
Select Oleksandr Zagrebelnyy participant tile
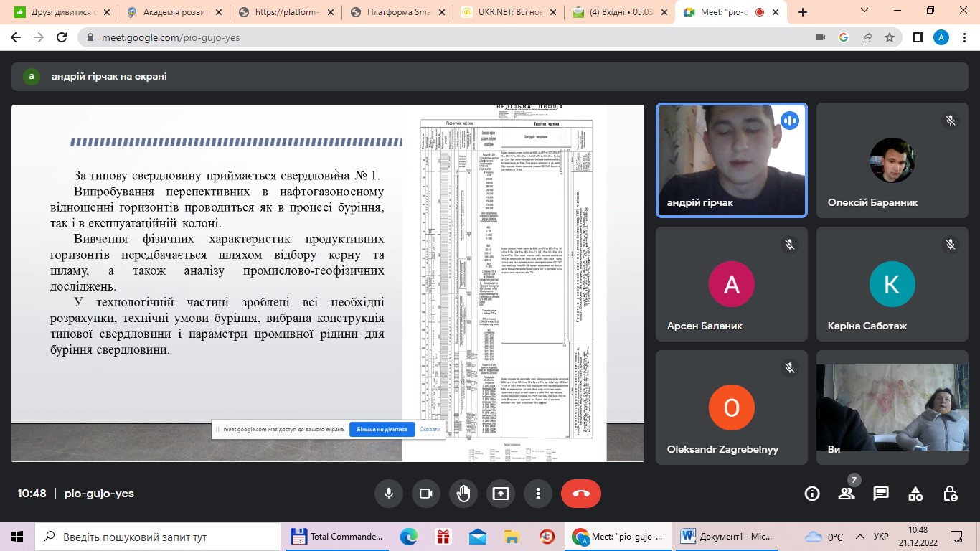point(732,408)
